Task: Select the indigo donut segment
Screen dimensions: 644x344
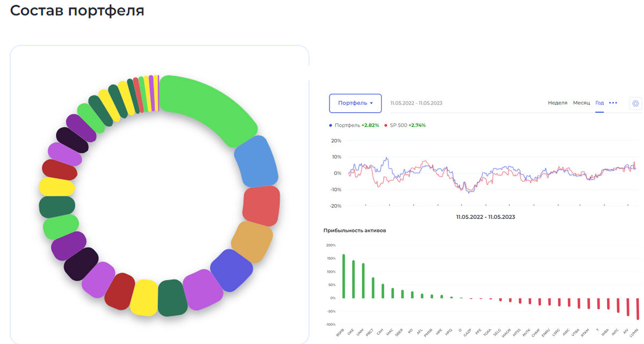Action: pos(231,270)
